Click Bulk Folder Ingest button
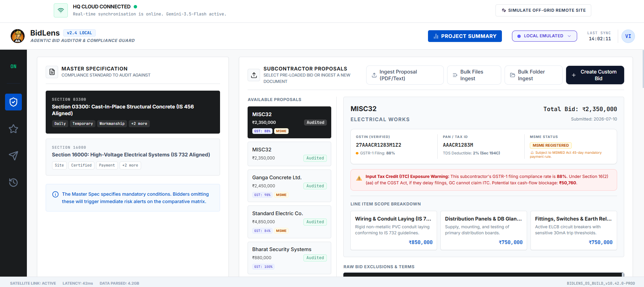 [533, 75]
